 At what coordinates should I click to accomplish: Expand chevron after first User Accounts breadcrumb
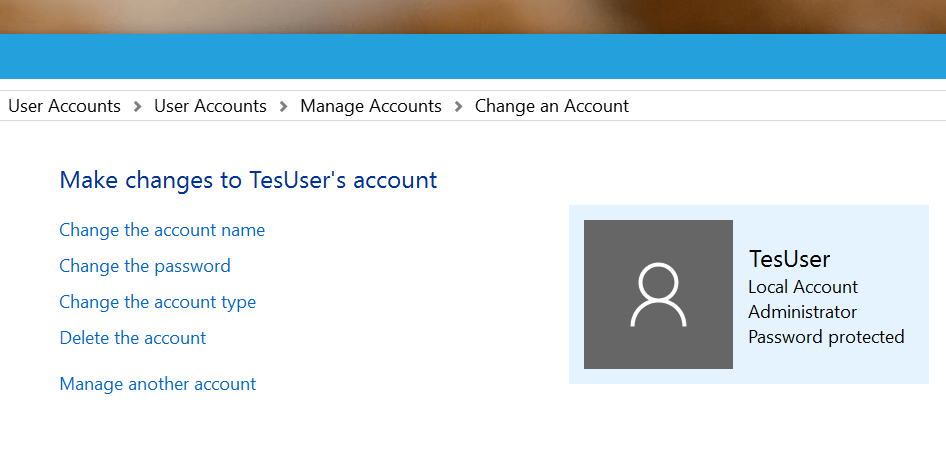138,107
